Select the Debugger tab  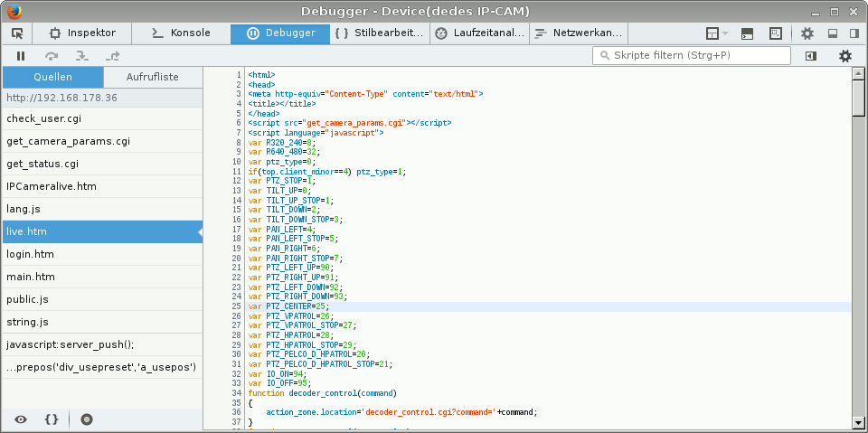tap(280, 33)
